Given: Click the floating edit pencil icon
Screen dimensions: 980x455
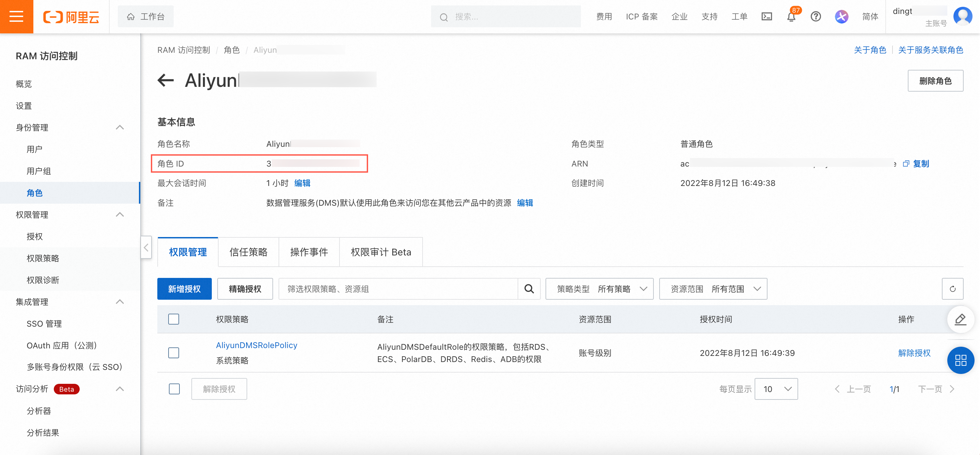Looking at the screenshot, I should tap(960, 319).
